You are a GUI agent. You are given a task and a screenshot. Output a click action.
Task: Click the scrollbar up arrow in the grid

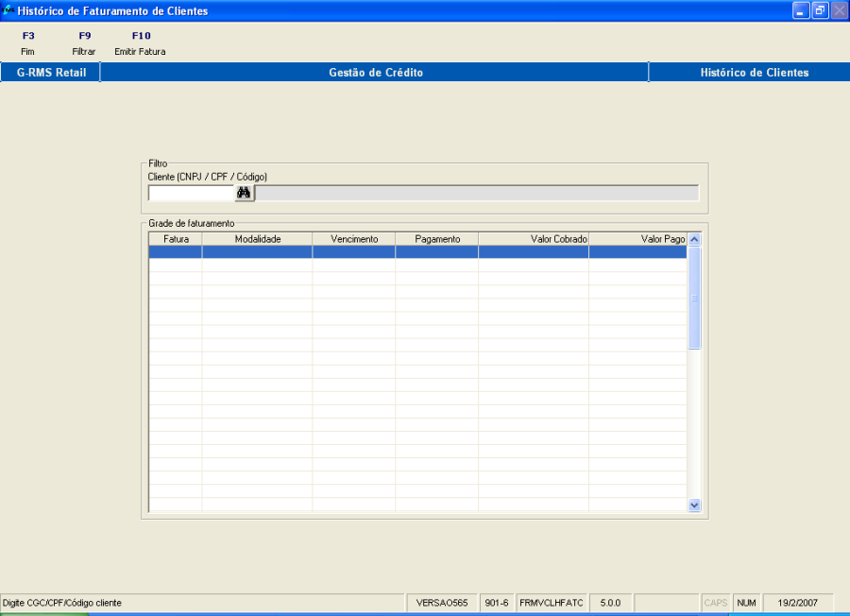click(694, 239)
